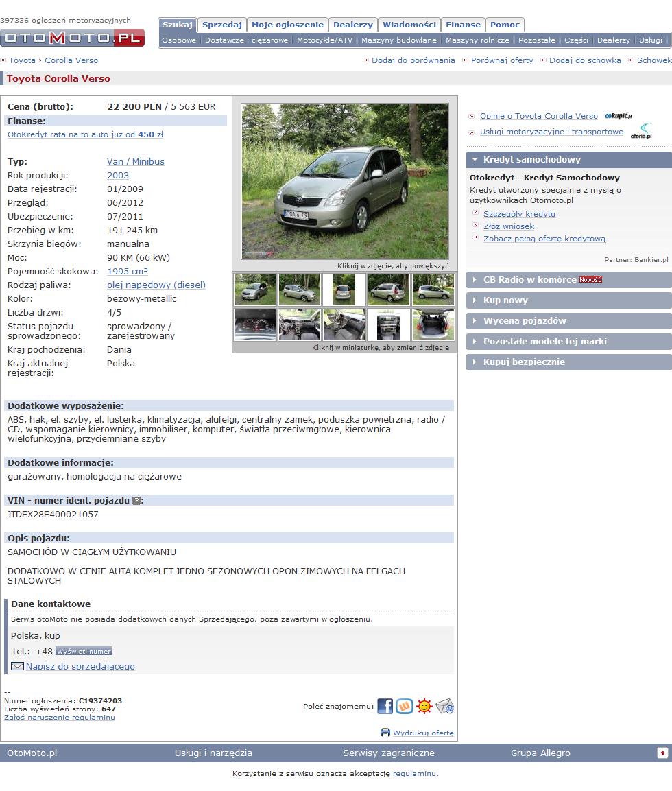Image resolution: width=672 pixels, height=791 pixels.
Task: Expand the Kupuj bezpiecznie section
Action: (x=569, y=362)
